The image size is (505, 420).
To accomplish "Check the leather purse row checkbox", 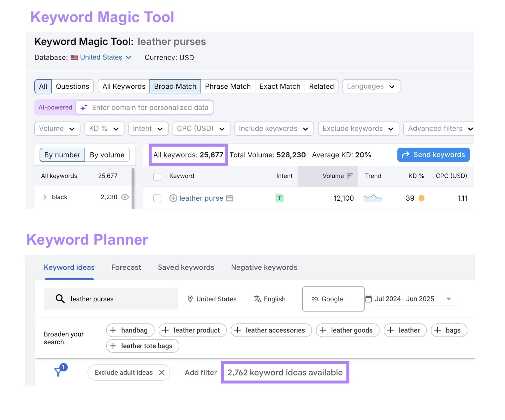I will (x=157, y=198).
